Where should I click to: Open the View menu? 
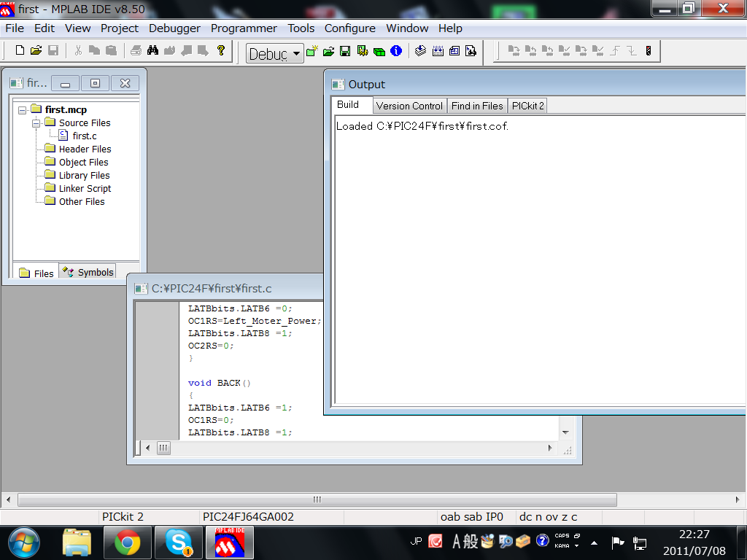[77, 28]
